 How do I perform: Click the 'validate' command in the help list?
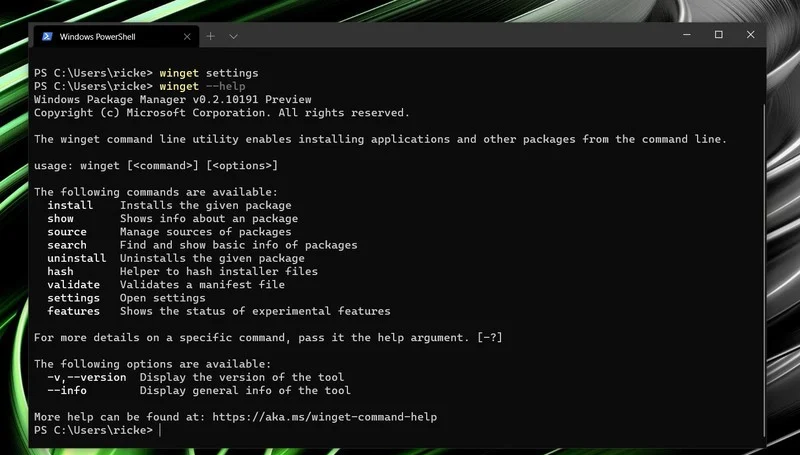73,284
